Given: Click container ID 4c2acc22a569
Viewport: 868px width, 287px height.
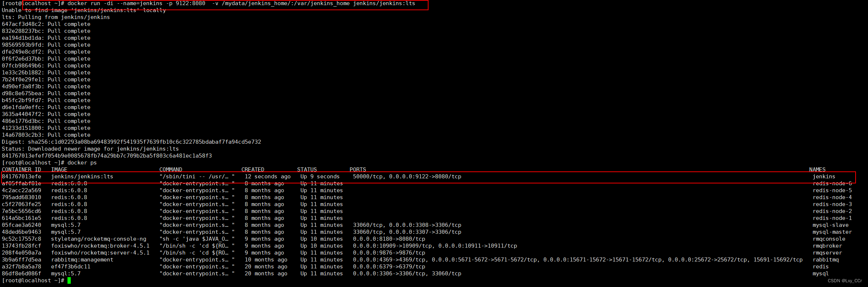Looking at the screenshot, I should (22, 190).
